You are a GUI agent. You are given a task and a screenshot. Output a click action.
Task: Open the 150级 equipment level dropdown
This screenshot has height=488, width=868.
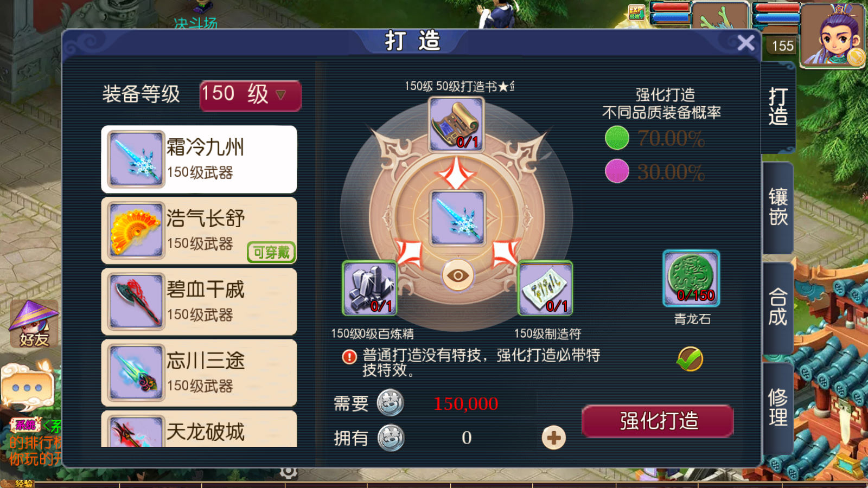point(250,95)
